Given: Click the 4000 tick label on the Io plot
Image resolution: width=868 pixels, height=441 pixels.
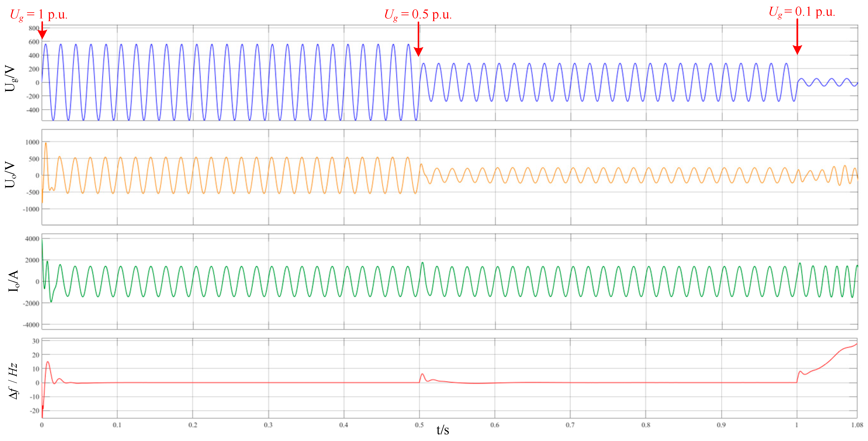Looking at the screenshot, I should click(x=32, y=239).
